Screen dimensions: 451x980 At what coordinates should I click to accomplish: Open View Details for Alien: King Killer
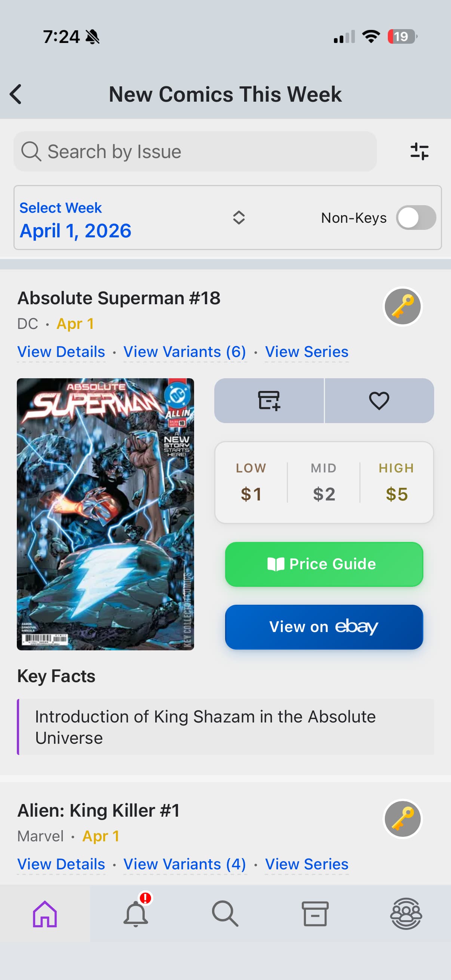click(61, 865)
